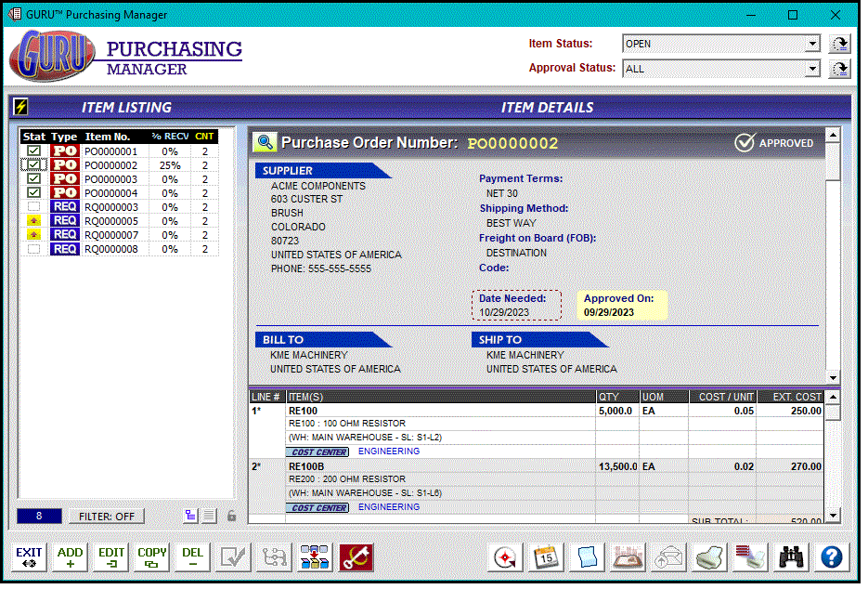The height and width of the screenshot is (589, 868).
Task: Sort the list by the CNT column header
Action: (x=205, y=137)
